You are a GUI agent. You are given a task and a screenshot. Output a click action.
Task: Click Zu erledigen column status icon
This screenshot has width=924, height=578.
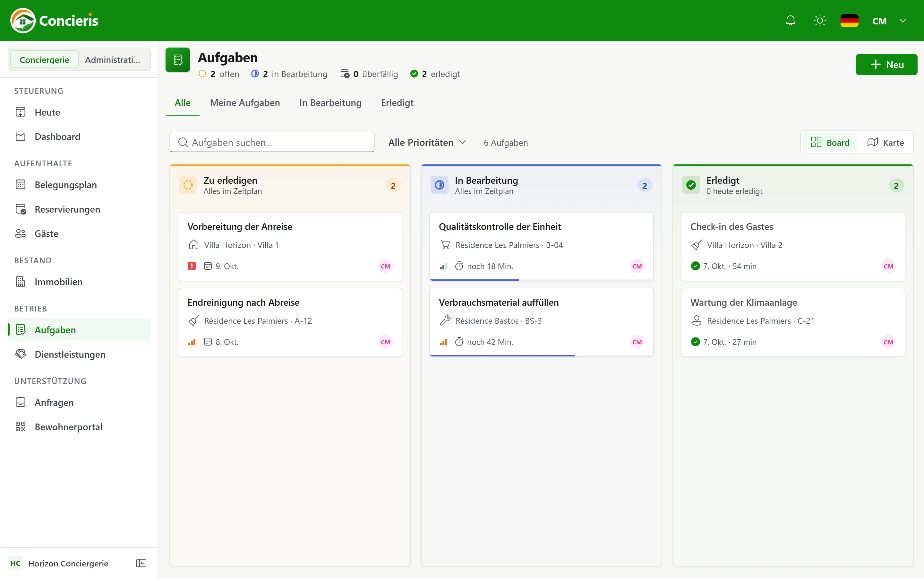(188, 185)
